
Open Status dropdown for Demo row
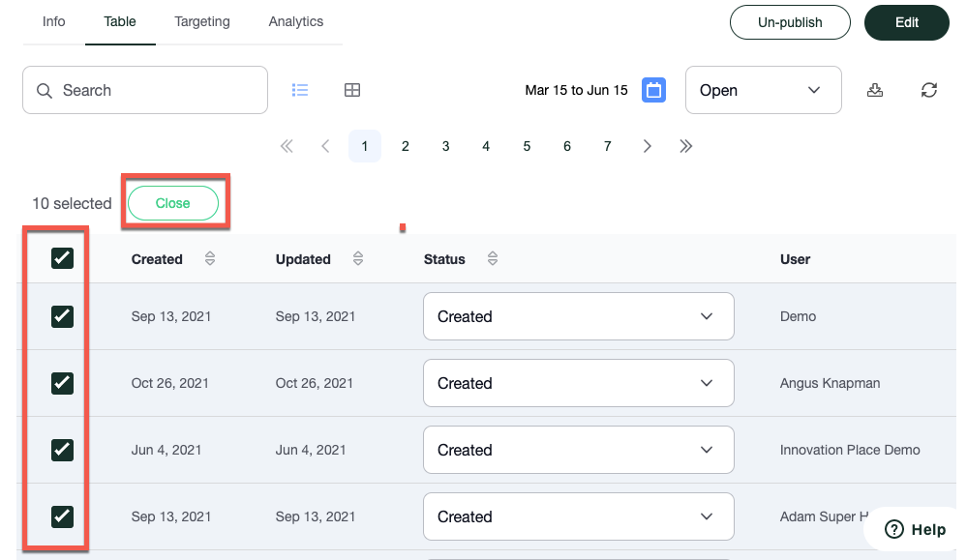579,316
